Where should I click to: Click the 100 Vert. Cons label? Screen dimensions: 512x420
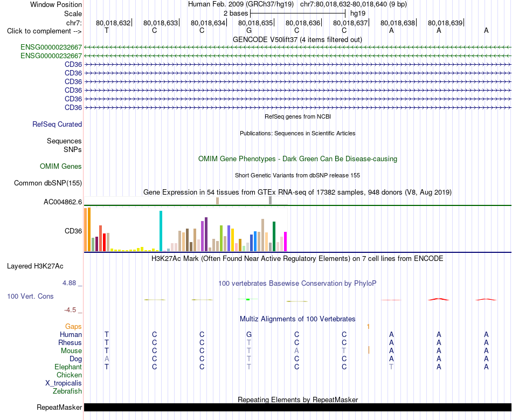coord(30,296)
